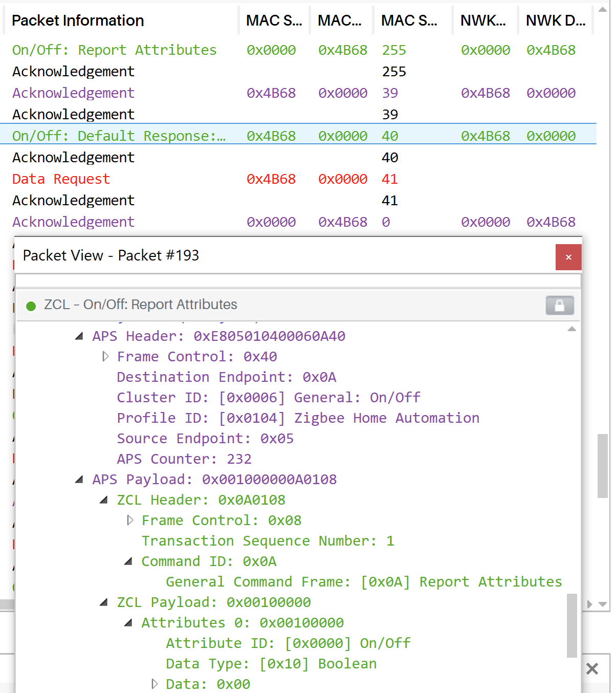Collapse the APS Header node
This screenshot has height=693, width=616.
[x=80, y=336]
